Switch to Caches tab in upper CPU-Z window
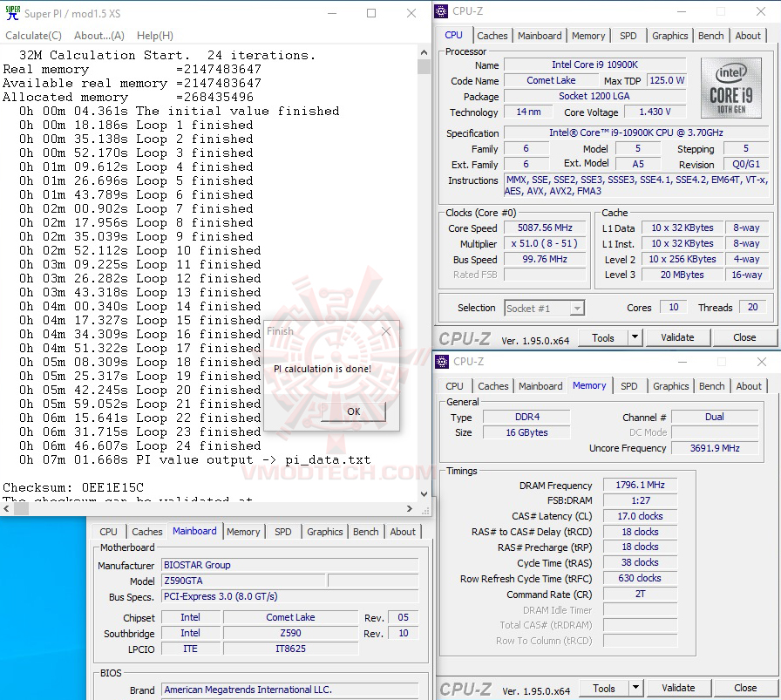The image size is (781, 700). click(492, 36)
